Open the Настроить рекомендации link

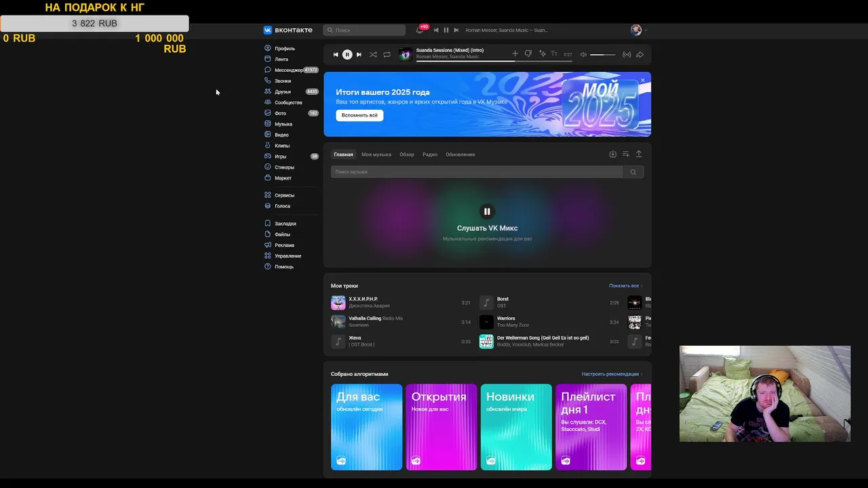point(612,374)
